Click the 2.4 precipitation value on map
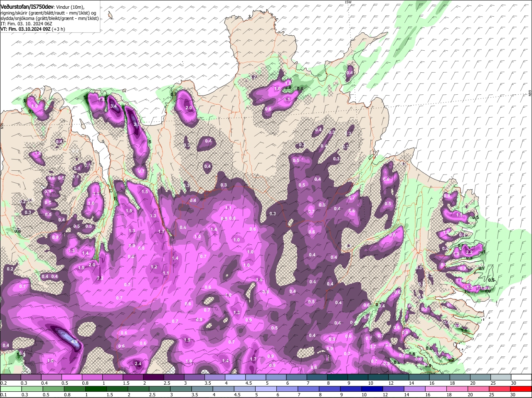 138,364
